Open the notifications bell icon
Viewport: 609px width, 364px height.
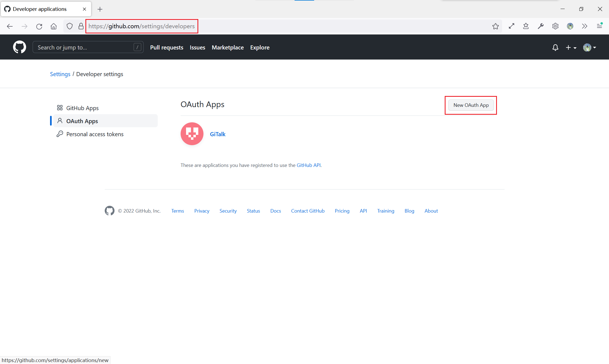point(555,48)
